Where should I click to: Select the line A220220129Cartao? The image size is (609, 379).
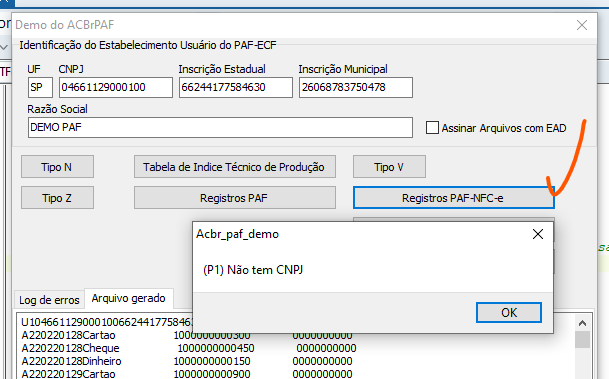68,374
